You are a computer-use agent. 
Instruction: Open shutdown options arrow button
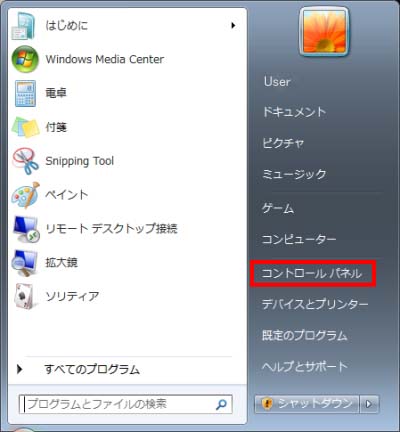pos(369,404)
